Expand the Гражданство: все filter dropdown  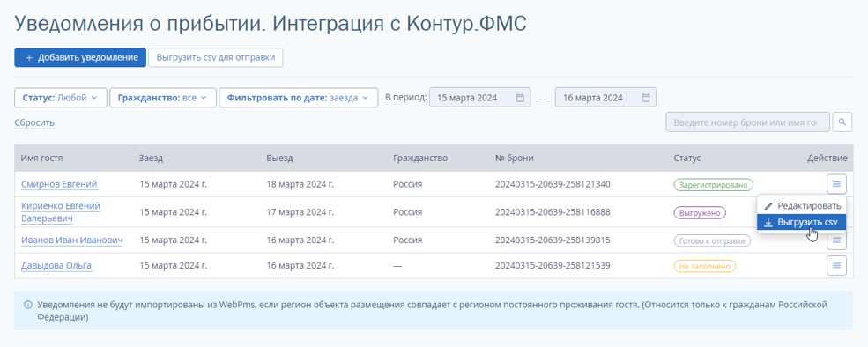coord(163,98)
